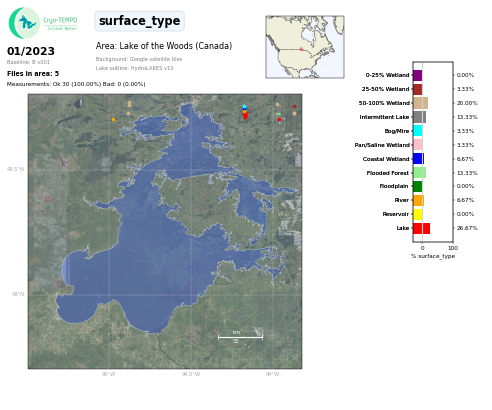Click the red marker on the locator map

[301, 49]
